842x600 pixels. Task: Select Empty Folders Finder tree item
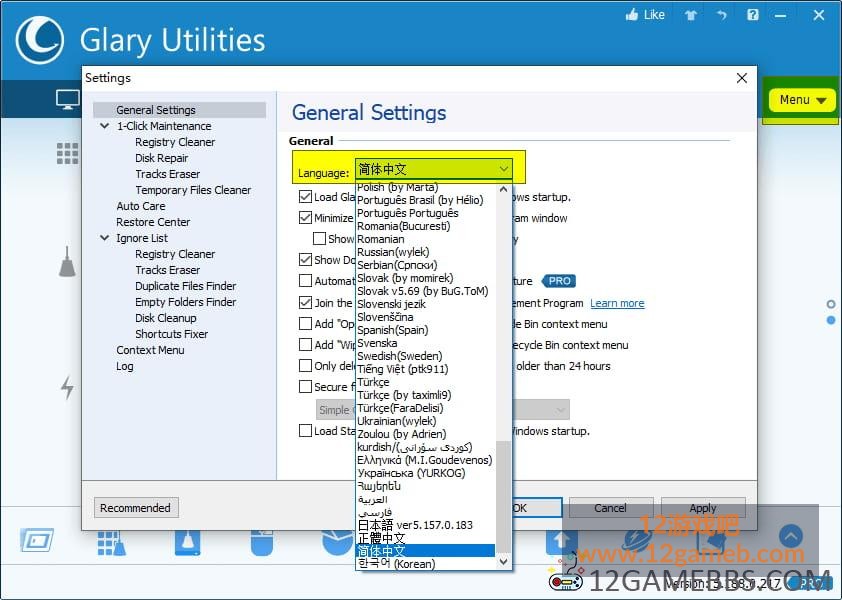(x=185, y=302)
